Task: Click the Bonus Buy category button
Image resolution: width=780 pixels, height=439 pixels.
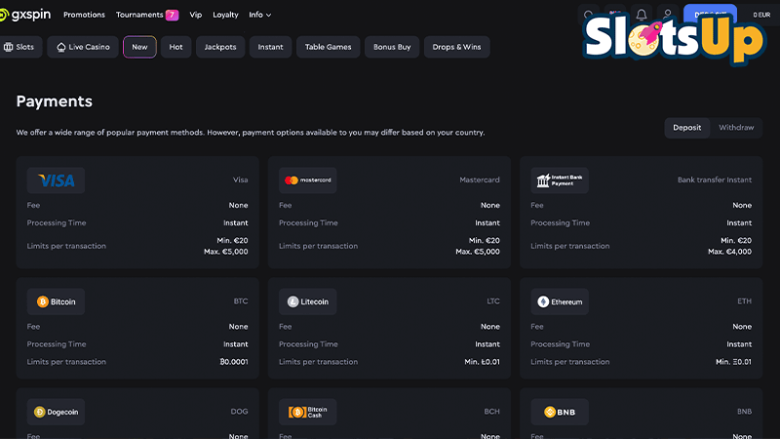Action: (x=392, y=47)
